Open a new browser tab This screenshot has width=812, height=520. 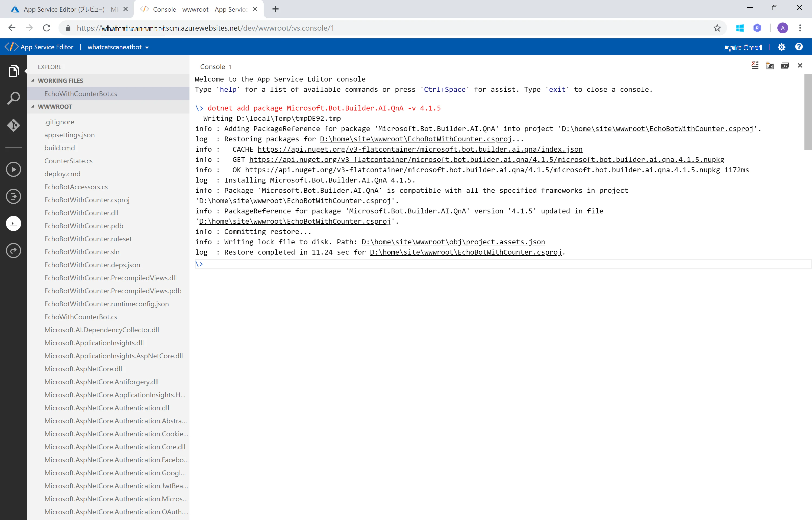point(275,9)
